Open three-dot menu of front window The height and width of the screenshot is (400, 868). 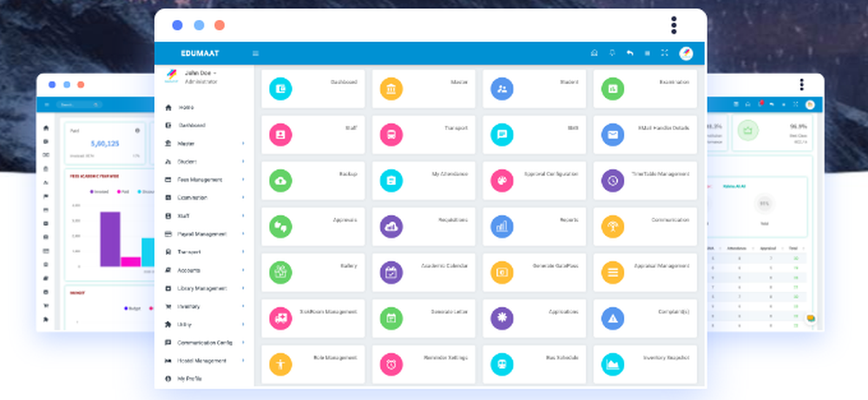coord(674,25)
